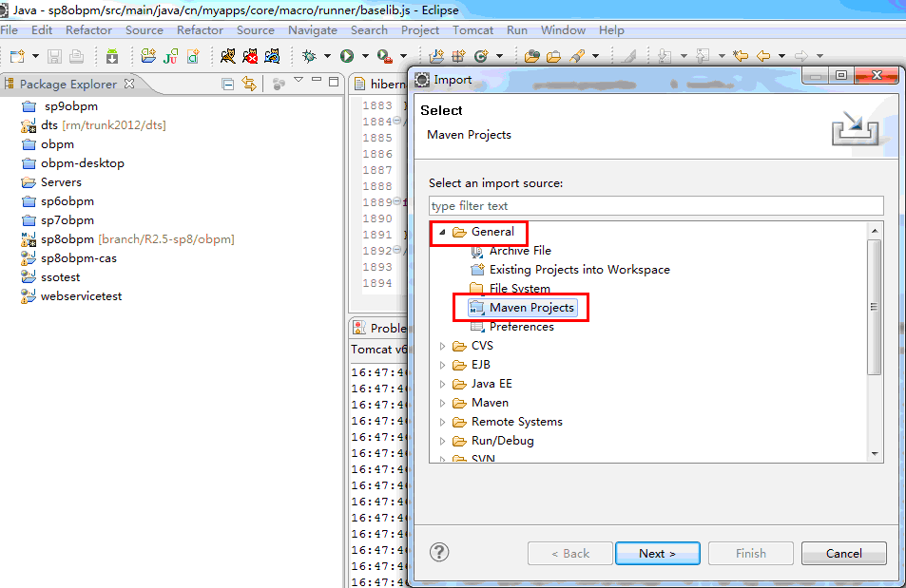This screenshot has width=906, height=588.
Task: Click the Next button
Action: (x=658, y=554)
